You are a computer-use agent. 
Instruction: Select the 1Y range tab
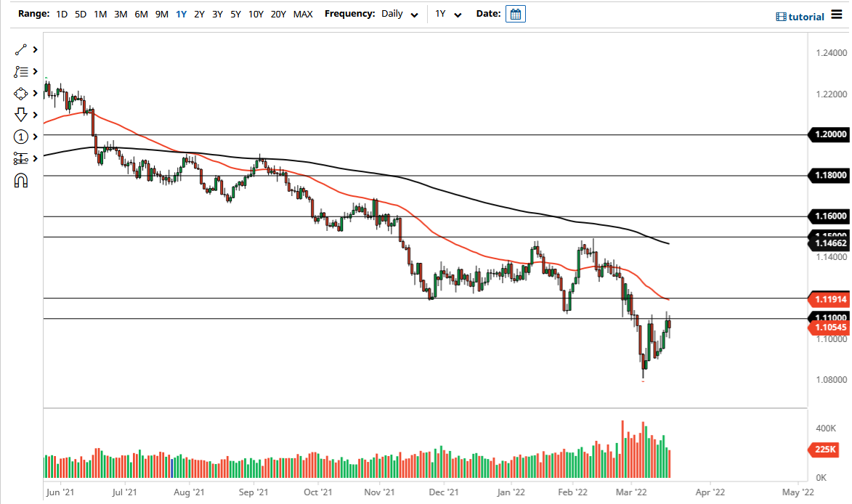pos(181,13)
